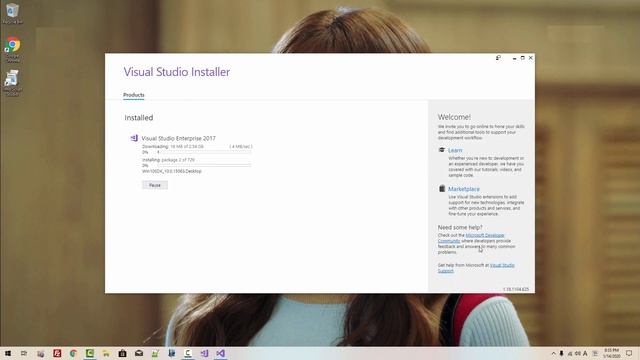Maximize the Visual Studio Installer window
640x360 pixels.
coord(522,58)
